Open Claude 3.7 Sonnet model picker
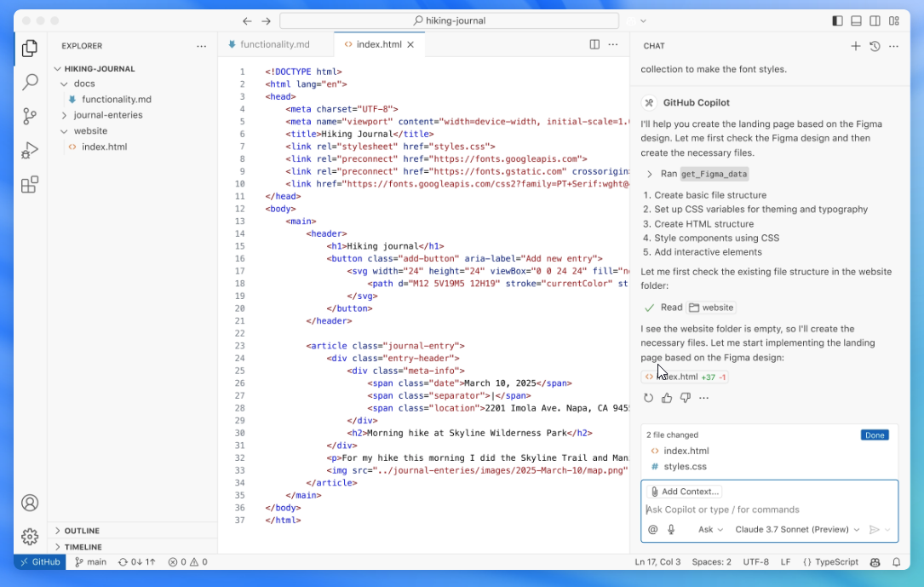 pos(797,529)
